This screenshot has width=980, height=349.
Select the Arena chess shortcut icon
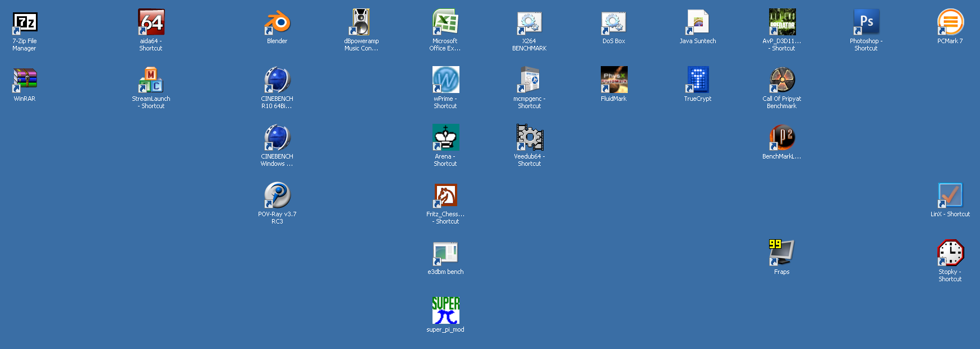(x=445, y=138)
